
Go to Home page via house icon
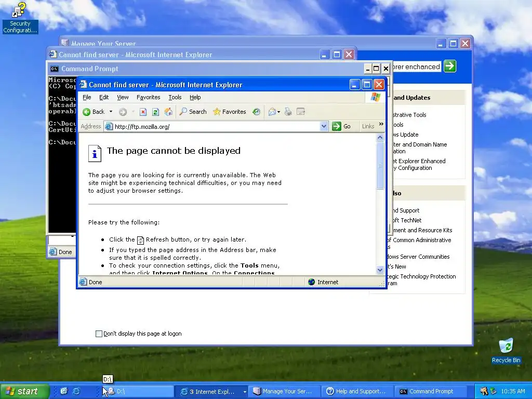pyautogui.click(x=168, y=112)
